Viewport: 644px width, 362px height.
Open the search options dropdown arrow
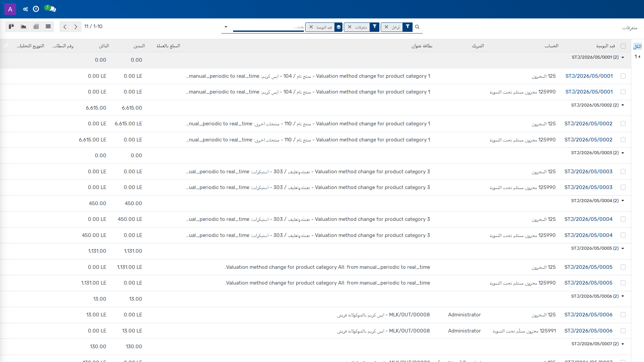point(226,27)
